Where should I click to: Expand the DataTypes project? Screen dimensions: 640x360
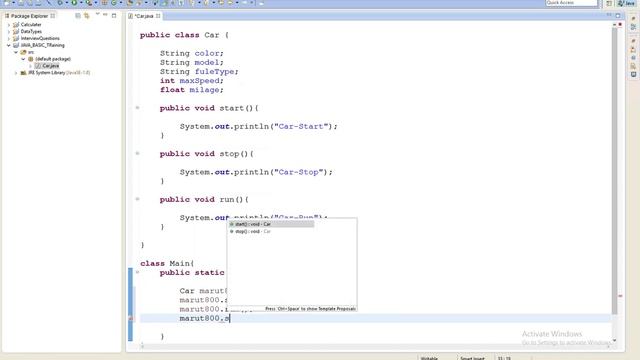click(9, 31)
